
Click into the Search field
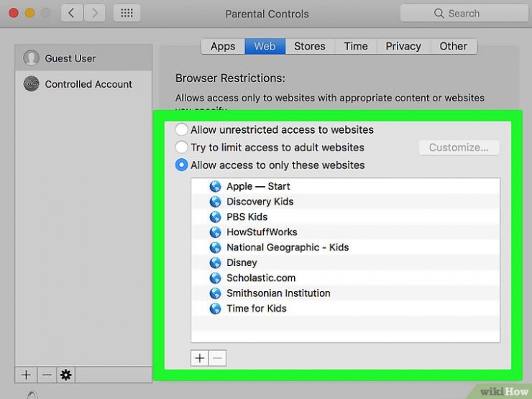click(464, 13)
